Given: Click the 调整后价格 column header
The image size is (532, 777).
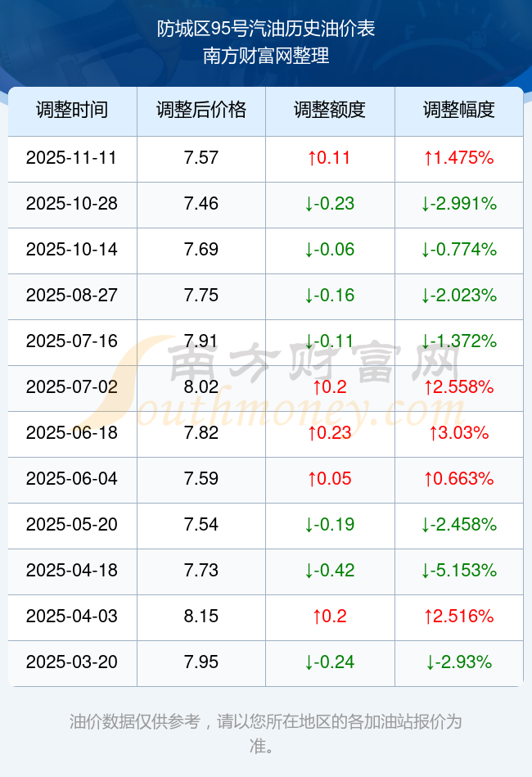Looking at the screenshot, I should tap(201, 111).
